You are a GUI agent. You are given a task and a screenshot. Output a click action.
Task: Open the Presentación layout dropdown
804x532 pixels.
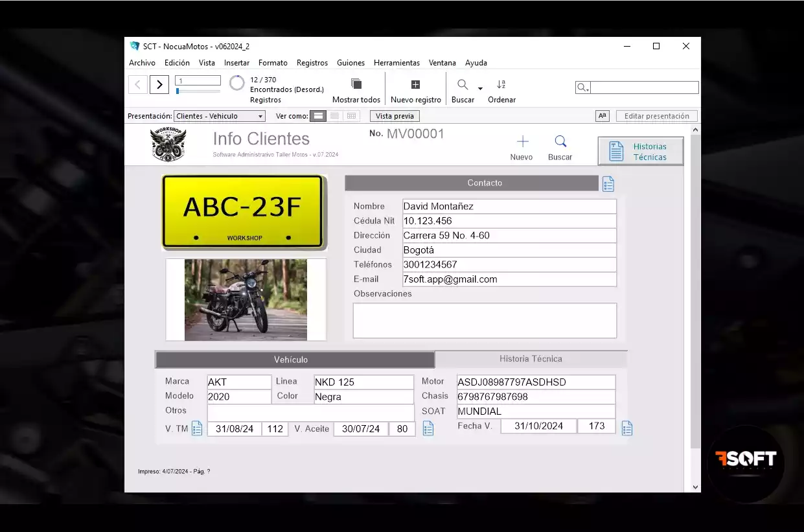click(x=220, y=116)
